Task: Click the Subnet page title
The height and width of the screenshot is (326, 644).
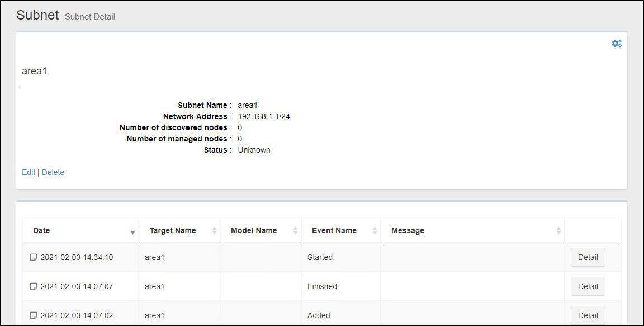Action: tap(37, 15)
